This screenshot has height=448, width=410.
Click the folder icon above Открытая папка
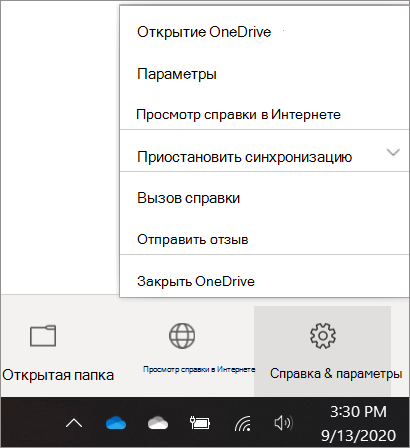tap(43, 336)
